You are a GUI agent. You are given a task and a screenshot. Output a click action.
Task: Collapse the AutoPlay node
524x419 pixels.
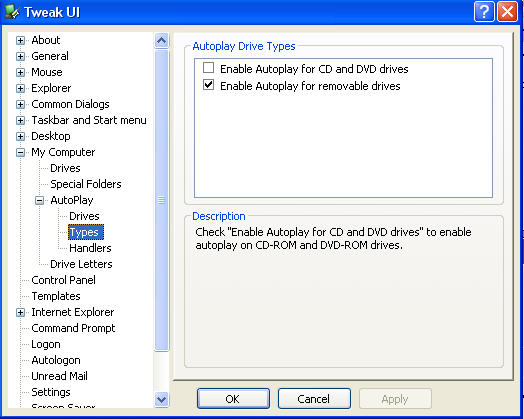[39, 200]
